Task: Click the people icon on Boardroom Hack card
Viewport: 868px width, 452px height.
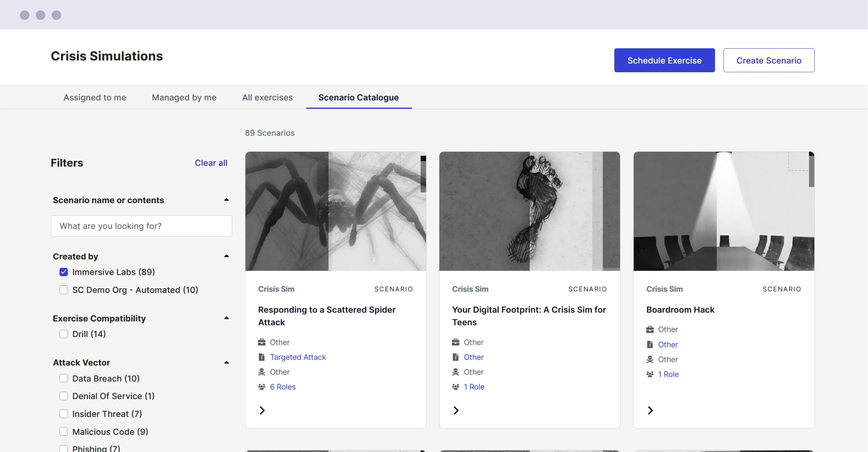Action: (x=650, y=374)
